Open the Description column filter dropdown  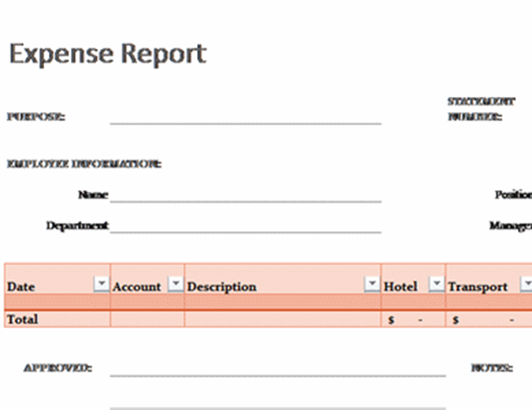(371, 284)
